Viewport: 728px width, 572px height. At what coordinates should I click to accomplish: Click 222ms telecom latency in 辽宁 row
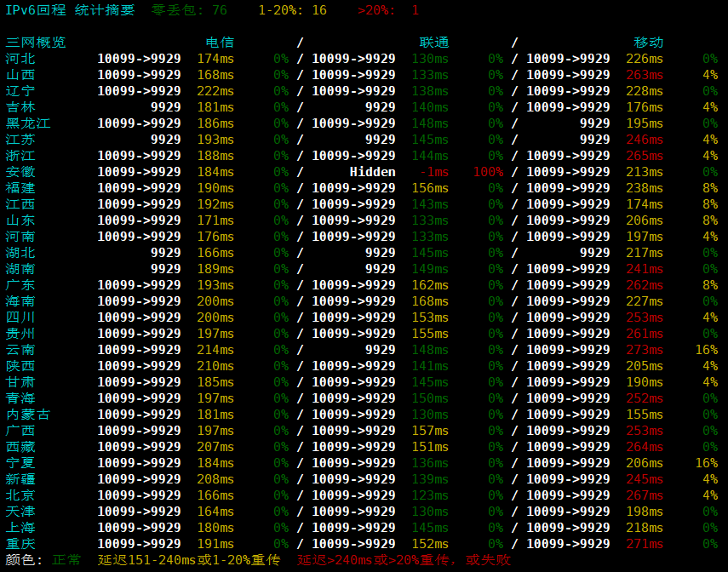[x=215, y=91]
